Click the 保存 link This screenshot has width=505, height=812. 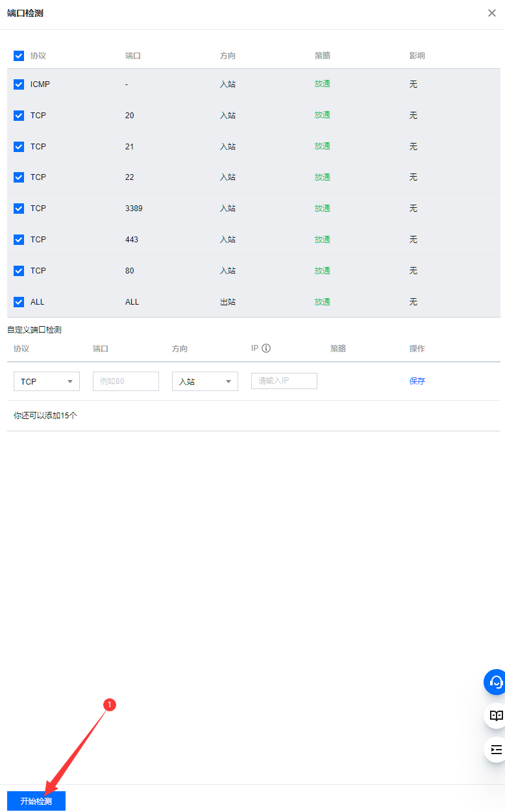pos(417,381)
